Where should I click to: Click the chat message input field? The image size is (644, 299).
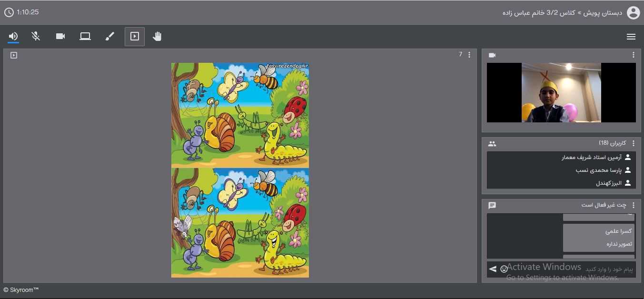point(571,269)
